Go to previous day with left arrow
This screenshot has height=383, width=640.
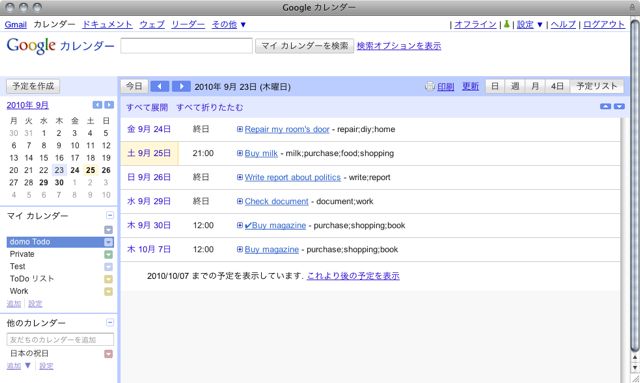click(160, 87)
